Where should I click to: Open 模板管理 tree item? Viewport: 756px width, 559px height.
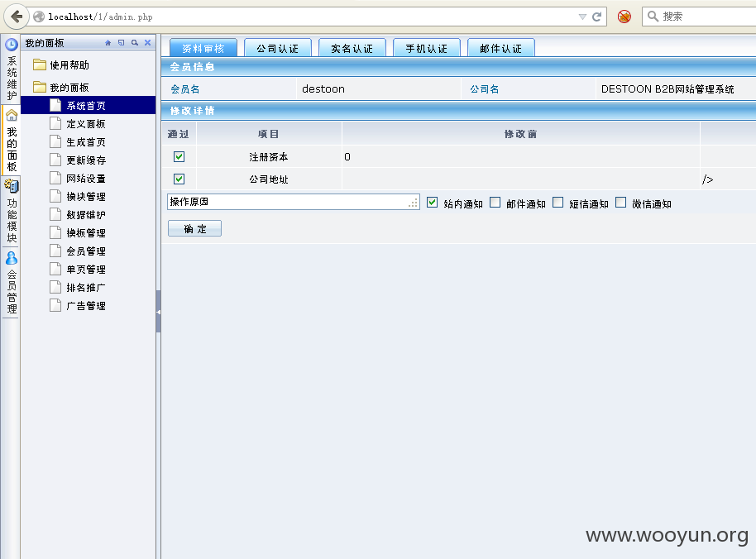[x=86, y=233]
